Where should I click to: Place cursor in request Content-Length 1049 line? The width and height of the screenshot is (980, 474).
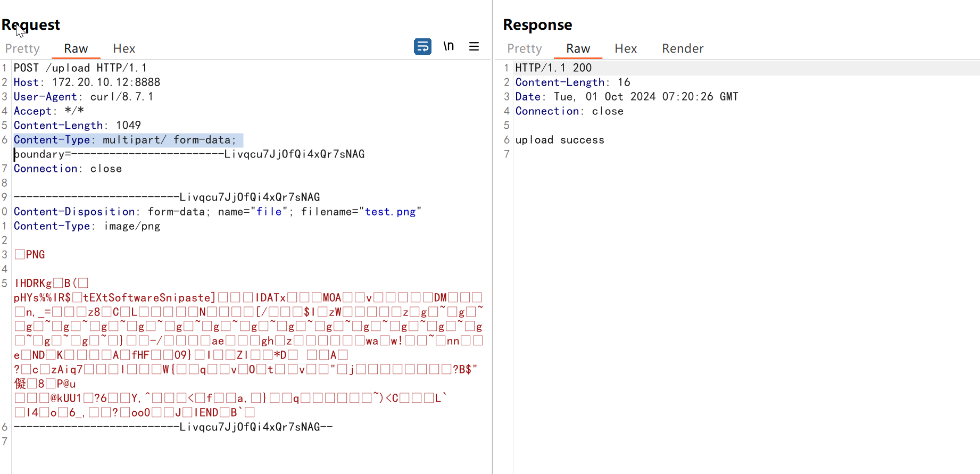pyautogui.click(x=77, y=126)
